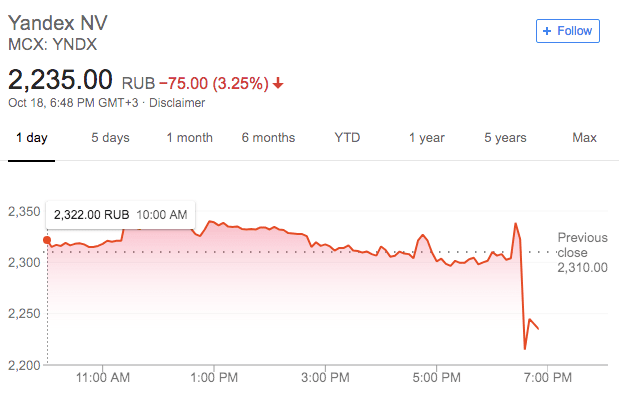Screen dimensions: 619x403
Task: Select the 1 day tab
Action: point(31,137)
